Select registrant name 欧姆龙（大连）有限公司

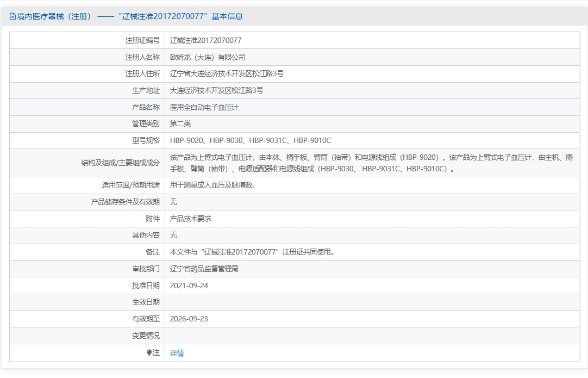click(208, 57)
